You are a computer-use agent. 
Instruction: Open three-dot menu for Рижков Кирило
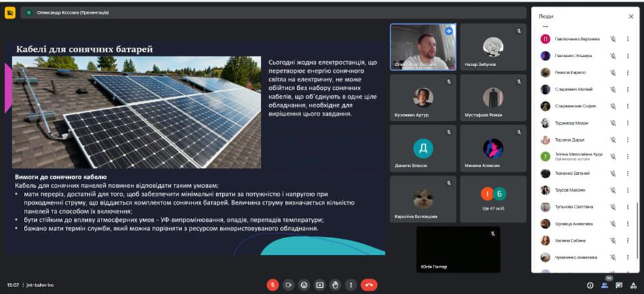coord(628,72)
